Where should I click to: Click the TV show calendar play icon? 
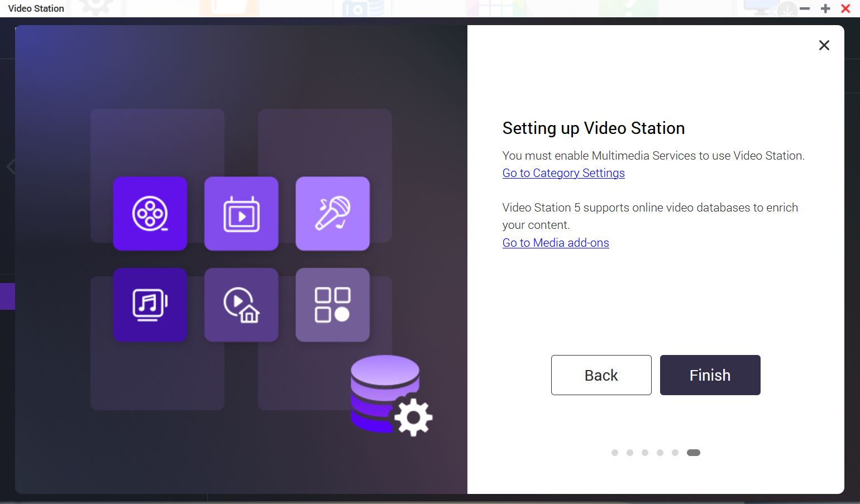pyautogui.click(x=241, y=214)
